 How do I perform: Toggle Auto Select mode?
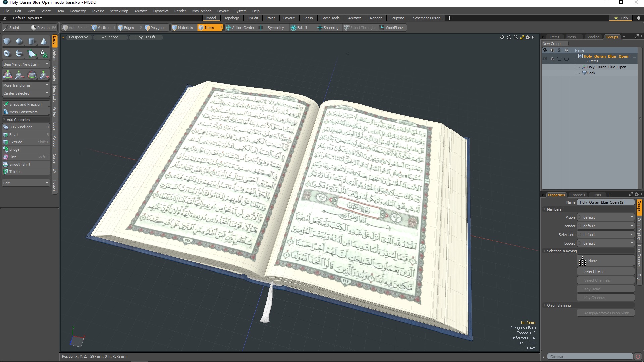click(x=75, y=28)
